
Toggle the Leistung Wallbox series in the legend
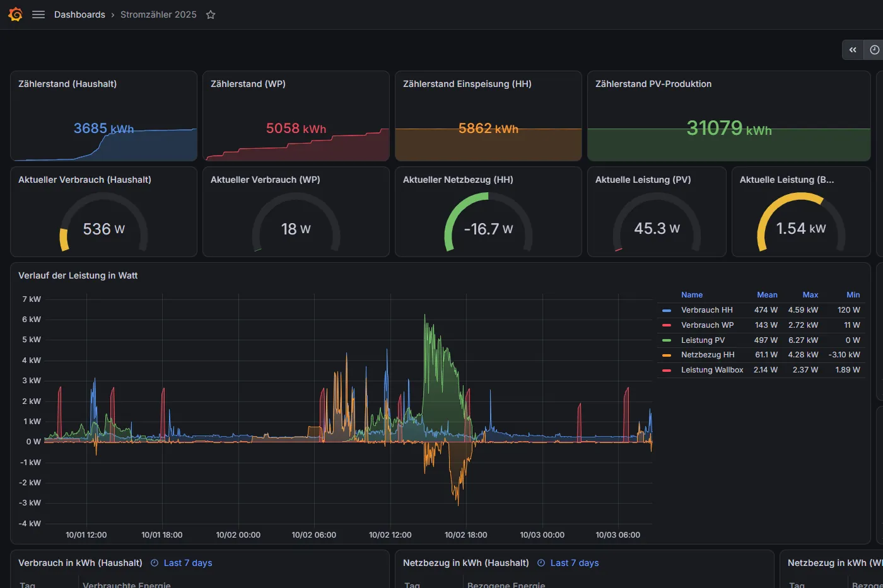click(712, 370)
